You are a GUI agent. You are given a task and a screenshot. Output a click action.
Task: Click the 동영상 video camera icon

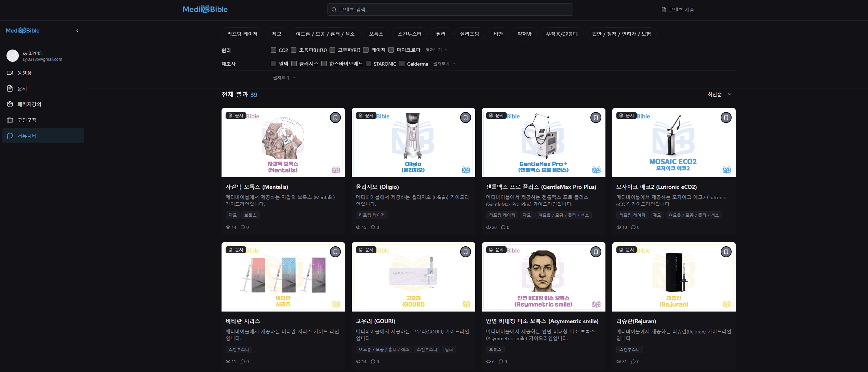10,73
